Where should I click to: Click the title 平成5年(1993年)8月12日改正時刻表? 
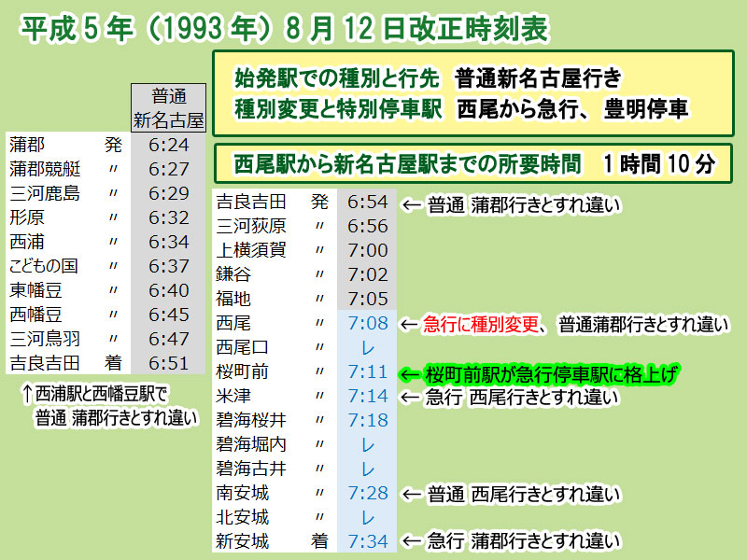285,29
